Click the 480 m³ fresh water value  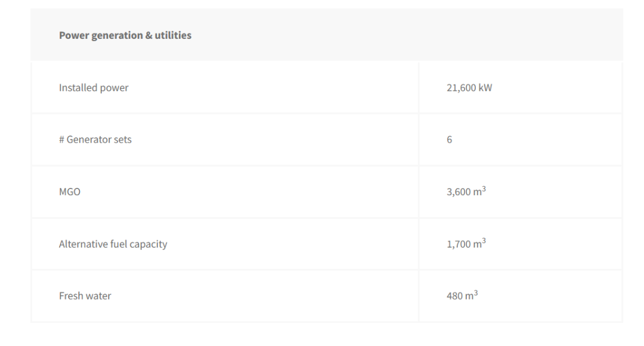462,295
